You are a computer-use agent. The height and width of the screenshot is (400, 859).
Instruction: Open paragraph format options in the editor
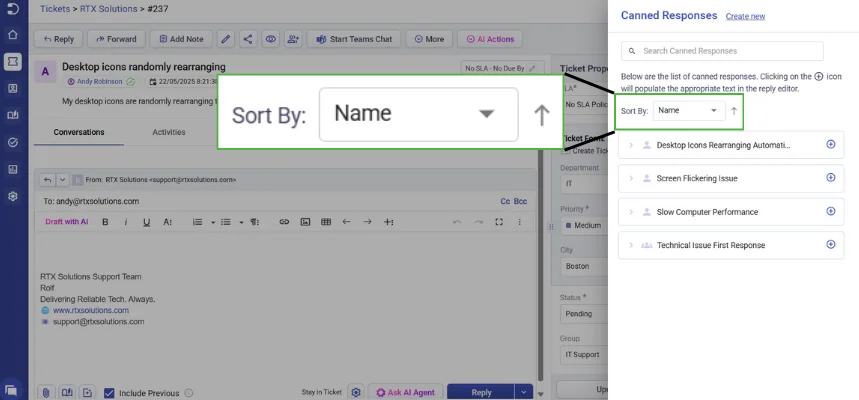point(255,222)
